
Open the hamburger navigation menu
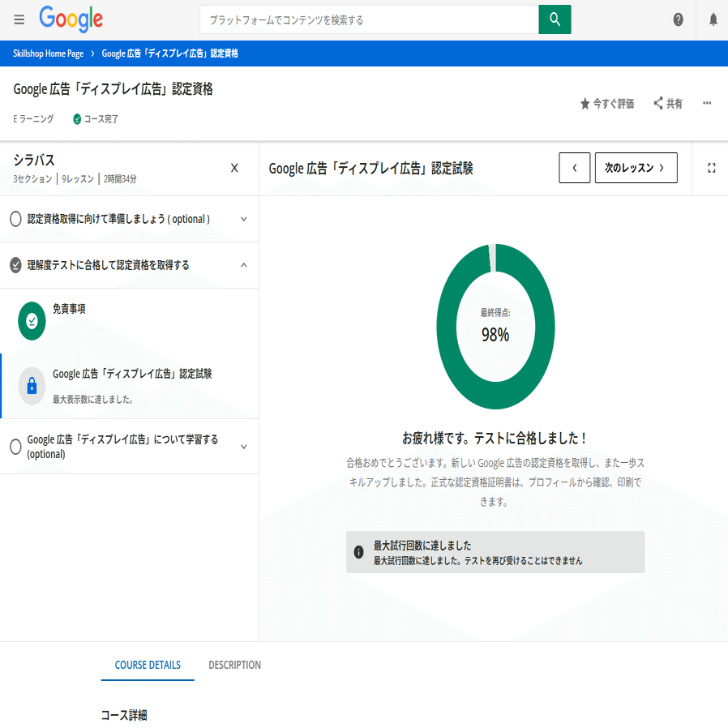[19, 19]
